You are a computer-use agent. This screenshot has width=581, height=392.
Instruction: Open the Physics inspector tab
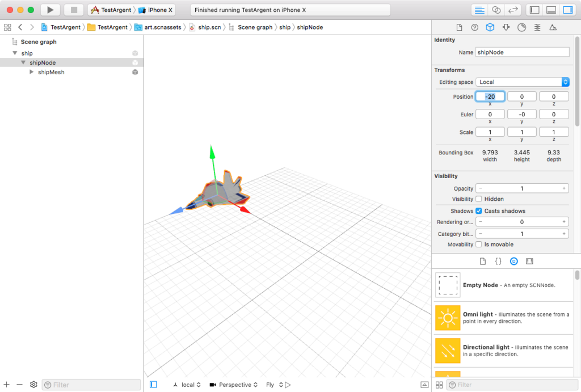click(537, 27)
